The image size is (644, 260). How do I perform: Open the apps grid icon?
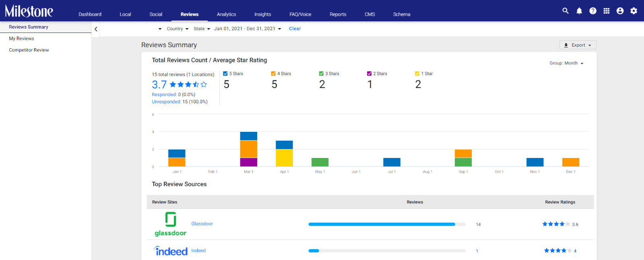[607, 11]
